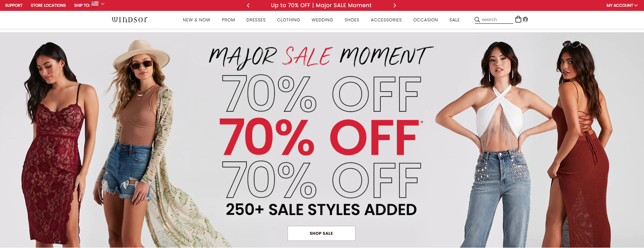Viewport: 644px width, 248px height.
Task: Open the New & Now menu
Action: tap(197, 20)
